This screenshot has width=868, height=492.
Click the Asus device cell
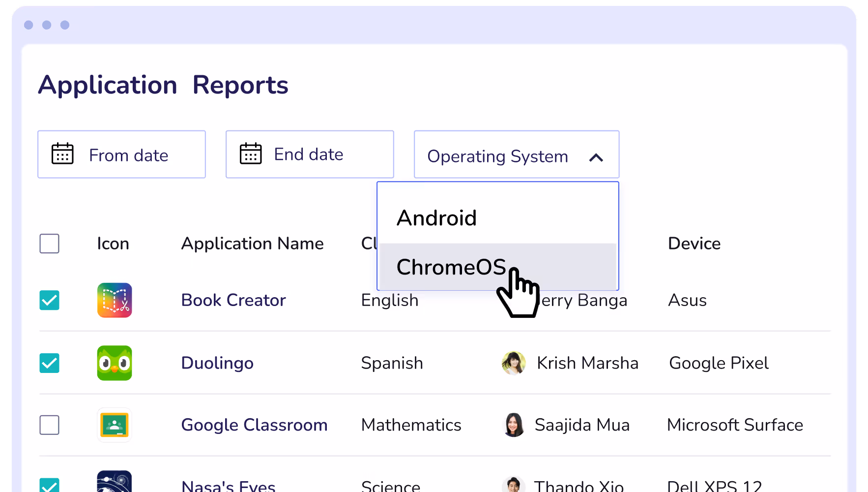point(687,300)
